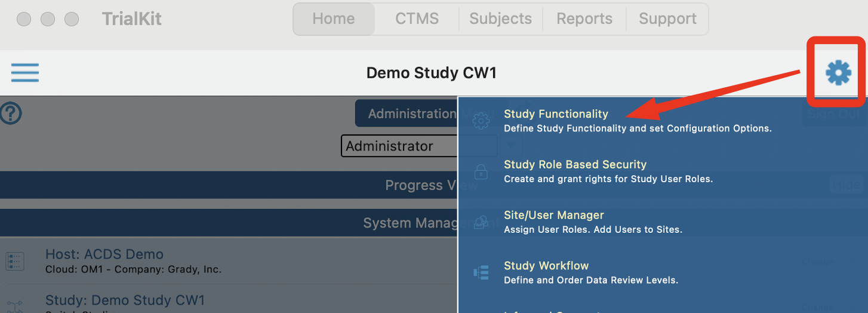The image size is (868, 313).
Task: Click the Study Role Based Security lock icon
Action: point(481,171)
